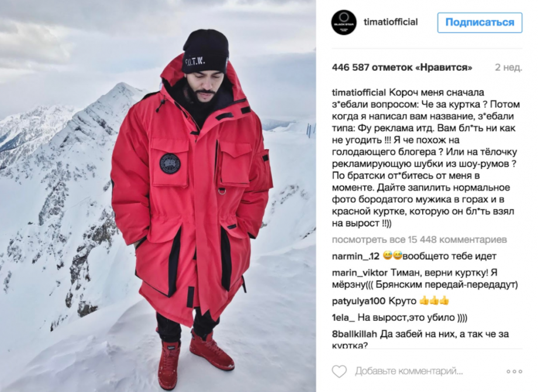
Task: Expand all 15 448 comments link
Action: coord(419,240)
